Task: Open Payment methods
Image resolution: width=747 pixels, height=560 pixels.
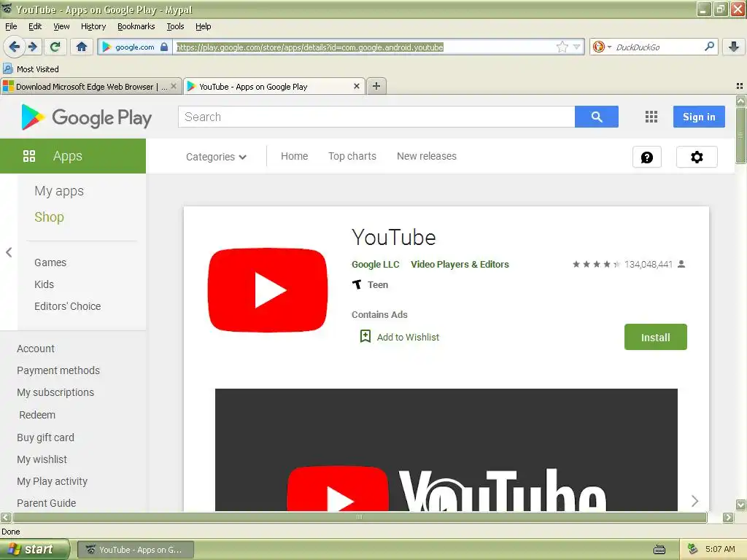Action: pos(58,370)
